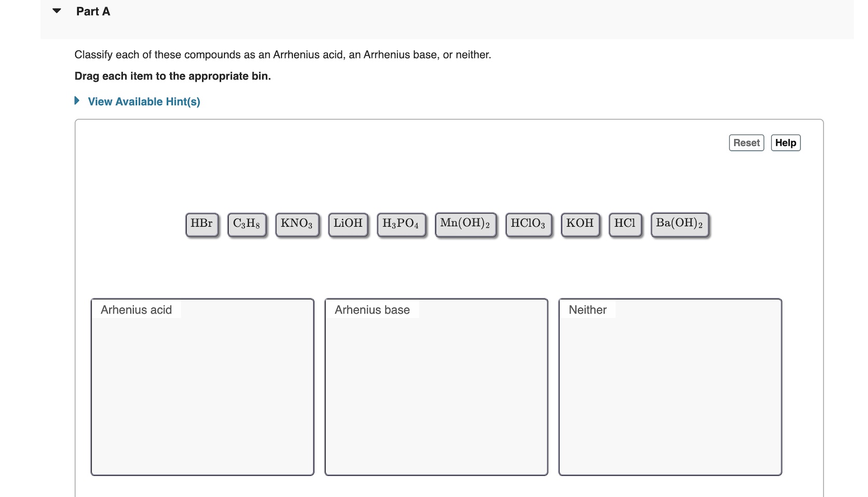Select the Ba(OH)2 compound tile
The width and height of the screenshot is (868, 497).
679,224
